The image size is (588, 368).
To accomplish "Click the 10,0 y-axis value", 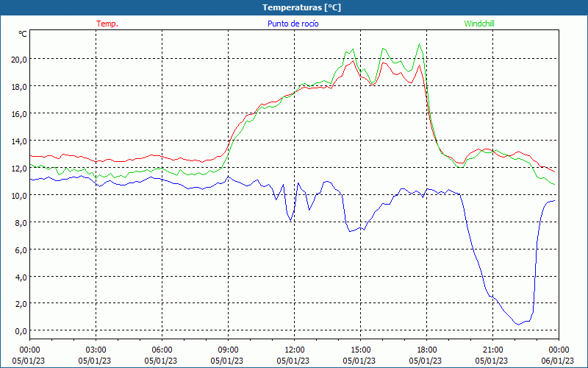I will [19, 195].
